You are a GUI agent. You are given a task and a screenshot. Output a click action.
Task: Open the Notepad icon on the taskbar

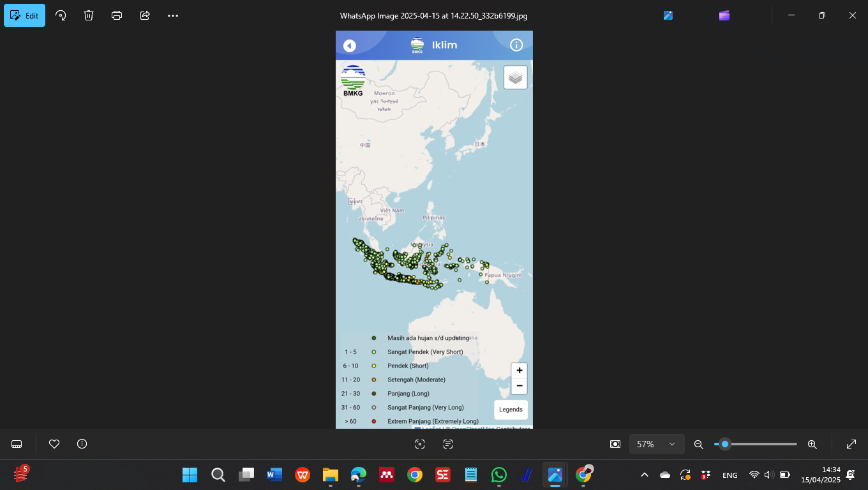click(471, 475)
